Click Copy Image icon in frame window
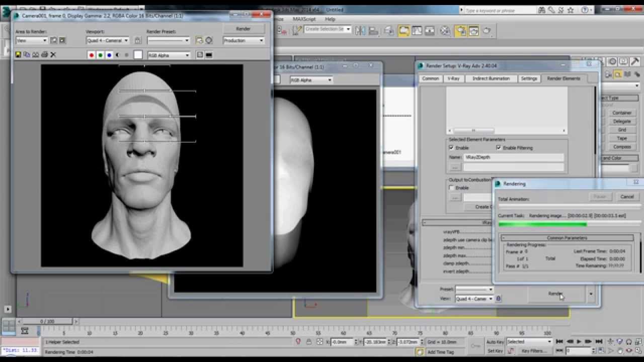Viewport: 644px width, 362px height. pyautogui.click(x=27, y=55)
